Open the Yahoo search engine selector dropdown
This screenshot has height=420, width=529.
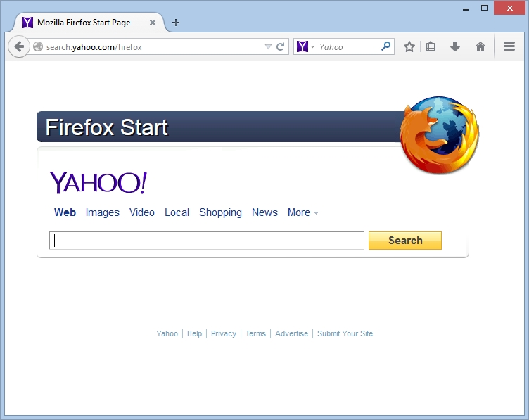(x=306, y=46)
